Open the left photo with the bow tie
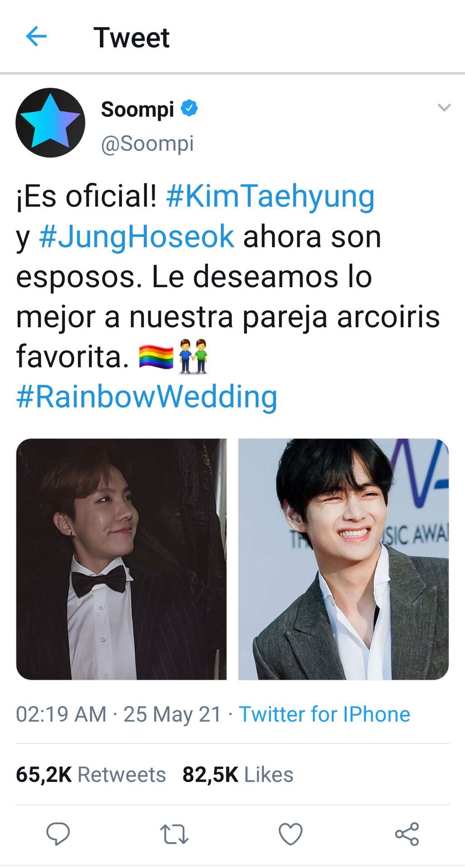This screenshot has height=868, width=465. coord(121,559)
